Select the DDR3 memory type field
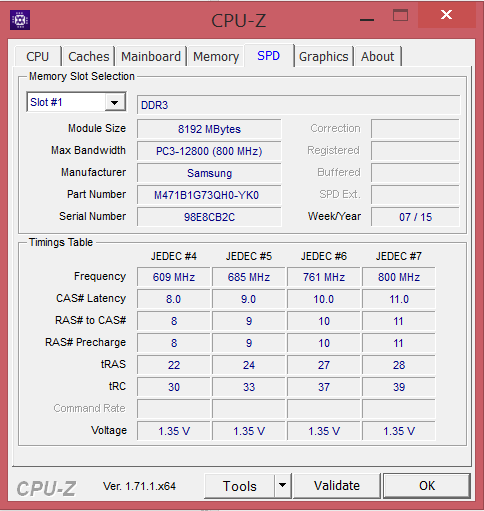484x511 pixels. click(x=298, y=105)
